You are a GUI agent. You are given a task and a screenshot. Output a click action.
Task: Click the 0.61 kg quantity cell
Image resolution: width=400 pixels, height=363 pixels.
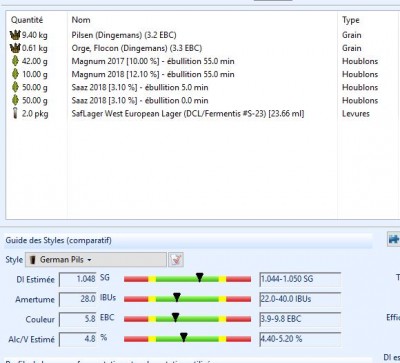pyautogui.click(x=35, y=48)
